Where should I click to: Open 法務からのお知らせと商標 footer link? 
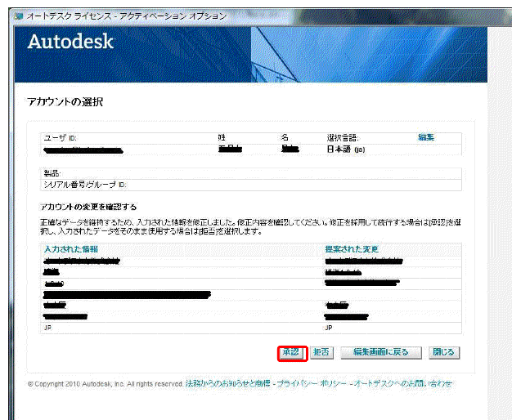tap(228, 384)
